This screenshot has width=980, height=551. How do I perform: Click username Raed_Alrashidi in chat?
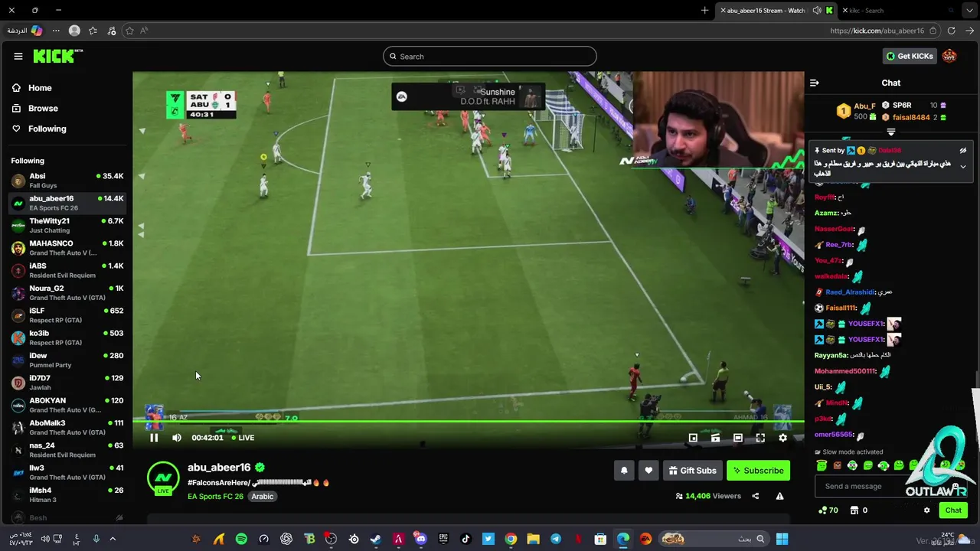850,292
